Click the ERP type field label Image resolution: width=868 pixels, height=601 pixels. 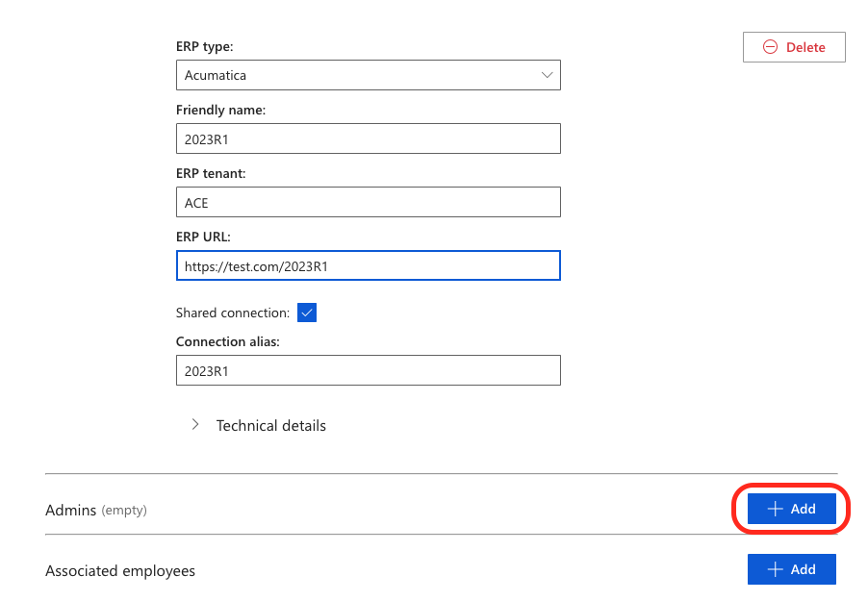click(x=204, y=46)
